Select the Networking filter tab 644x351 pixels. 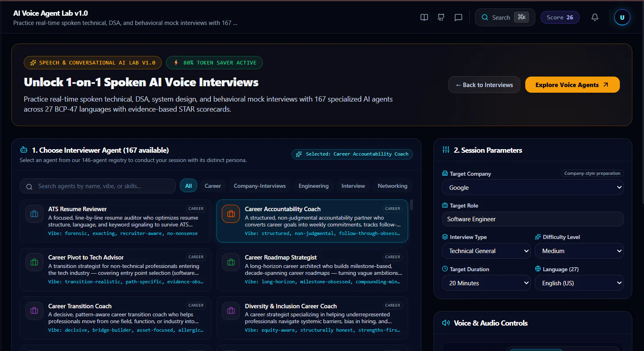pyautogui.click(x=392, y=186)
